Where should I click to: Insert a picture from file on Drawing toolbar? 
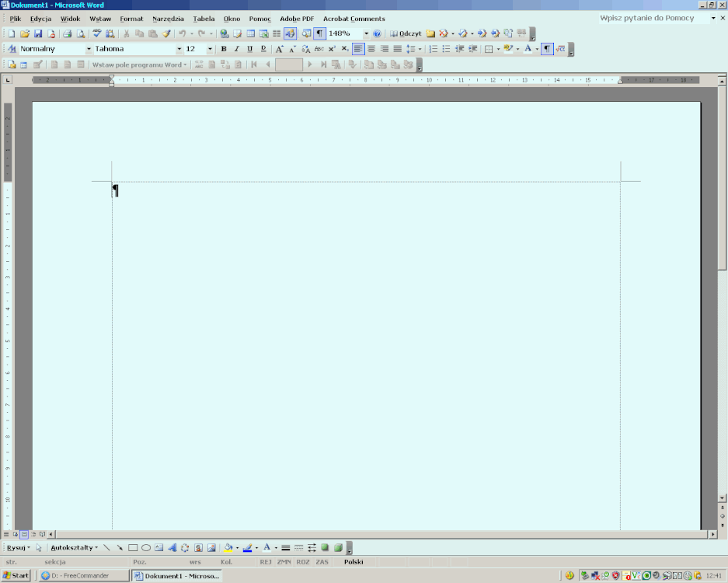click(x=211, y=548)
